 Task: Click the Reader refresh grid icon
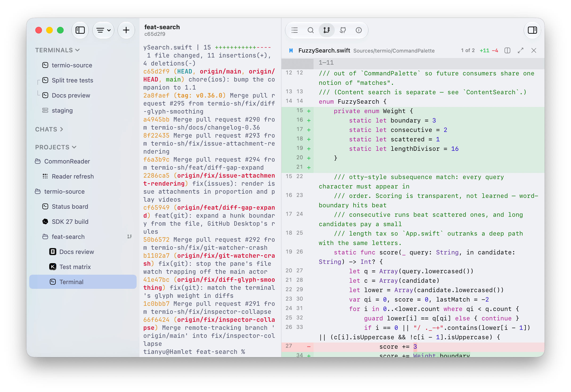pos(45,176)
